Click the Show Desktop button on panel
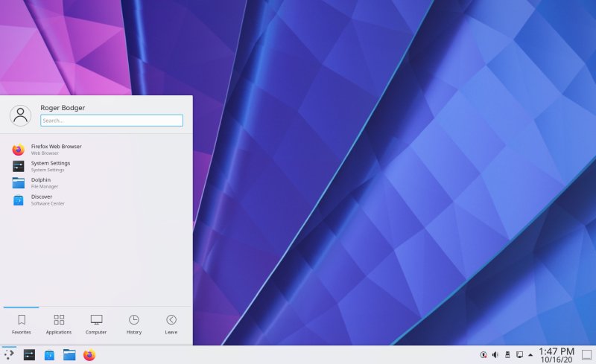This screenshot has height=364, width=596. (586, 355)
